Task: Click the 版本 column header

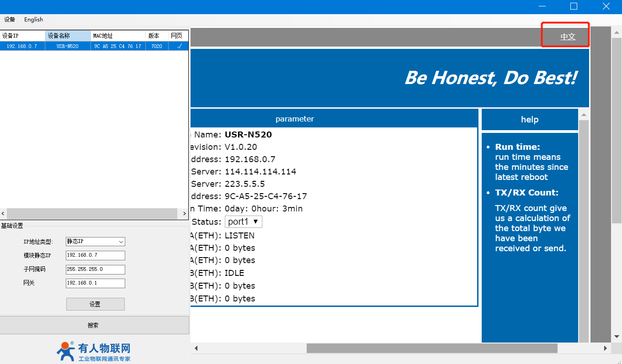Action: (157, 36)
